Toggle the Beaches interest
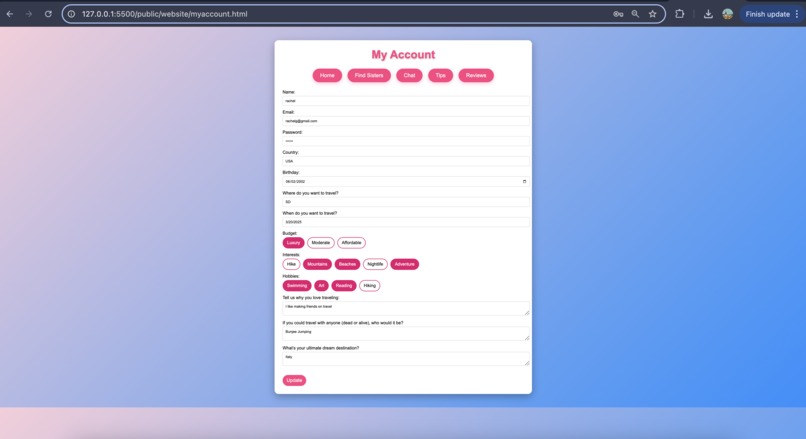Screen dimensions: 806x439 (347, 264)
